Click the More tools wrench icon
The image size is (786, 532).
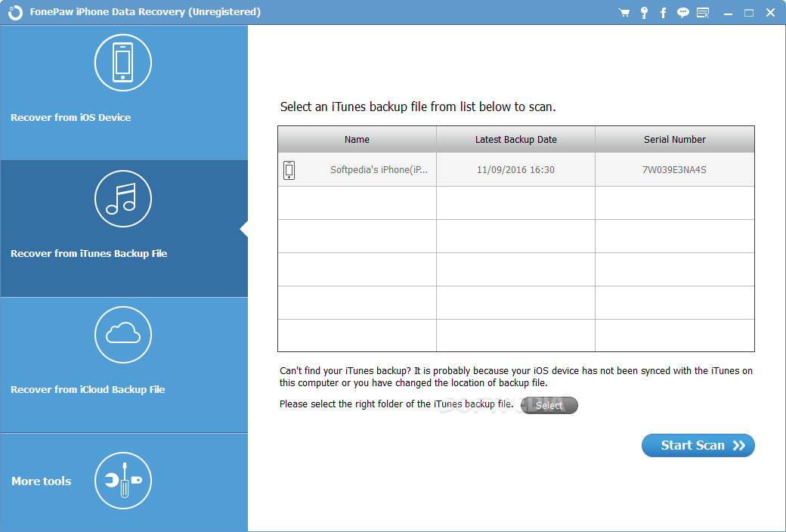122,481
